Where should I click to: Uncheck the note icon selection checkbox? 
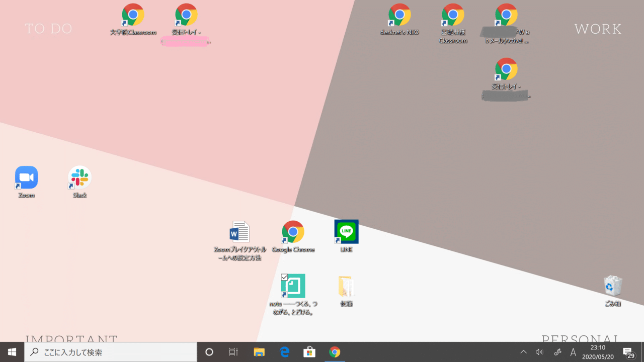coord(284,277)
